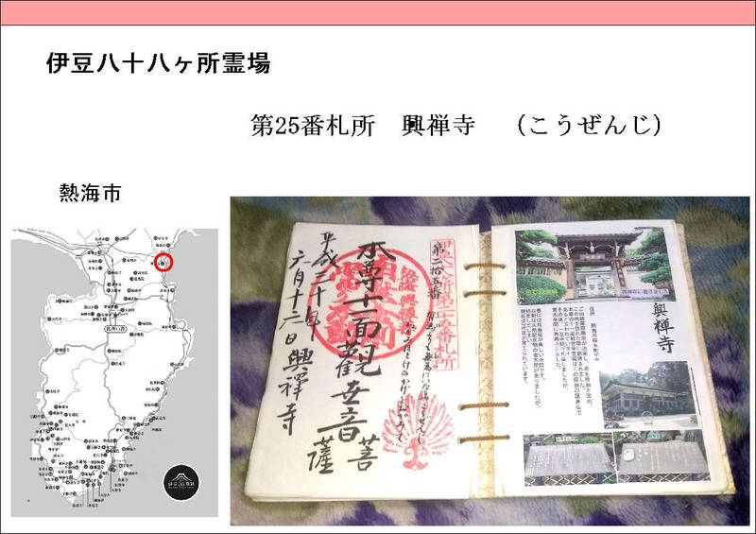Click the temple name 興禅寺 in the title
756x534 pixels.
pyautogui.click(x=438, y=126)
